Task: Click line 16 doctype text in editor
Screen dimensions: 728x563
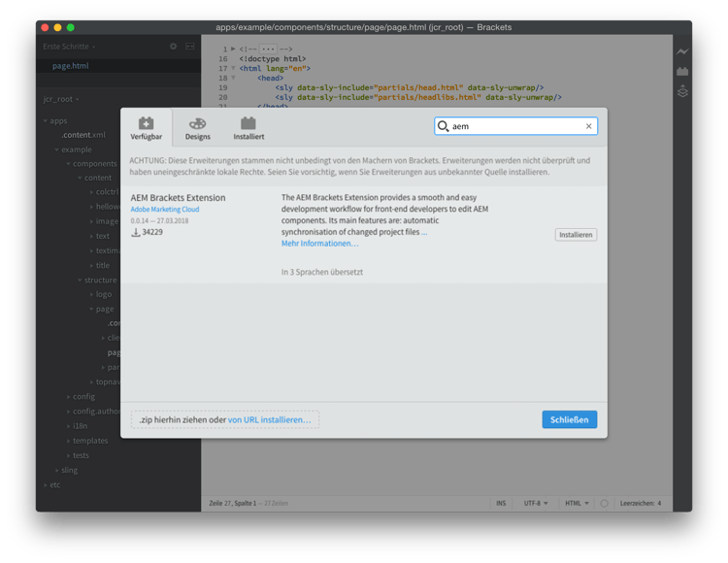Action: click(273, 59)
